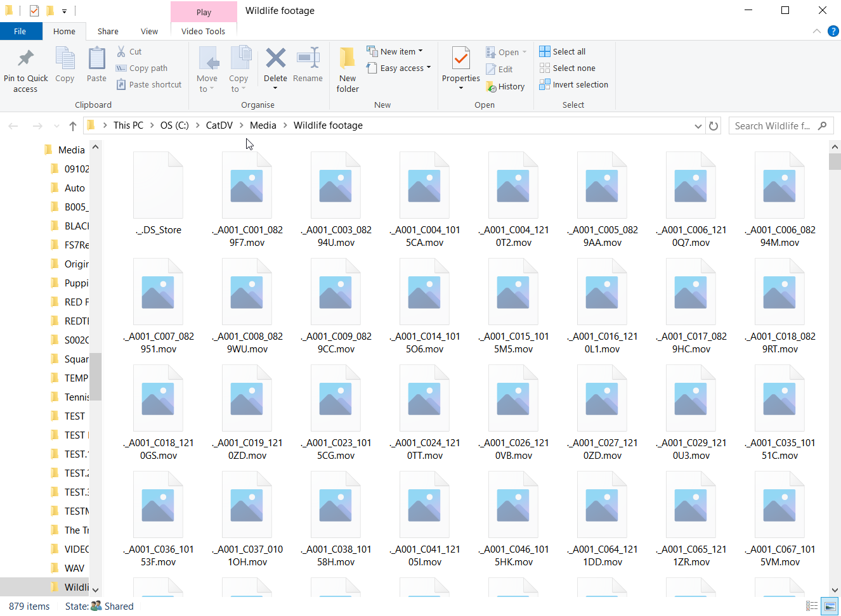
Task: Click the Rename ribbon icon
Action: (x=308, y=58)
